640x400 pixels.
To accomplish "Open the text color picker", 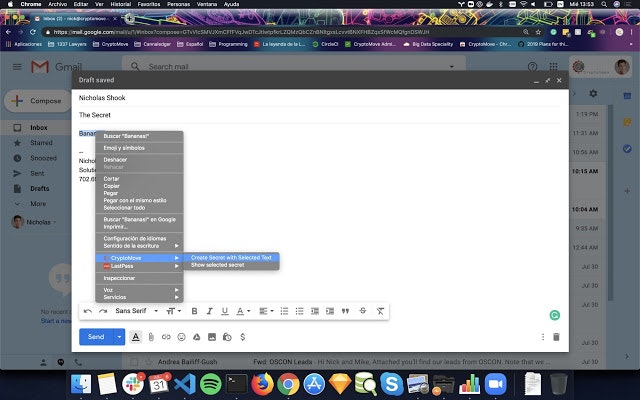I will [243, 311].
